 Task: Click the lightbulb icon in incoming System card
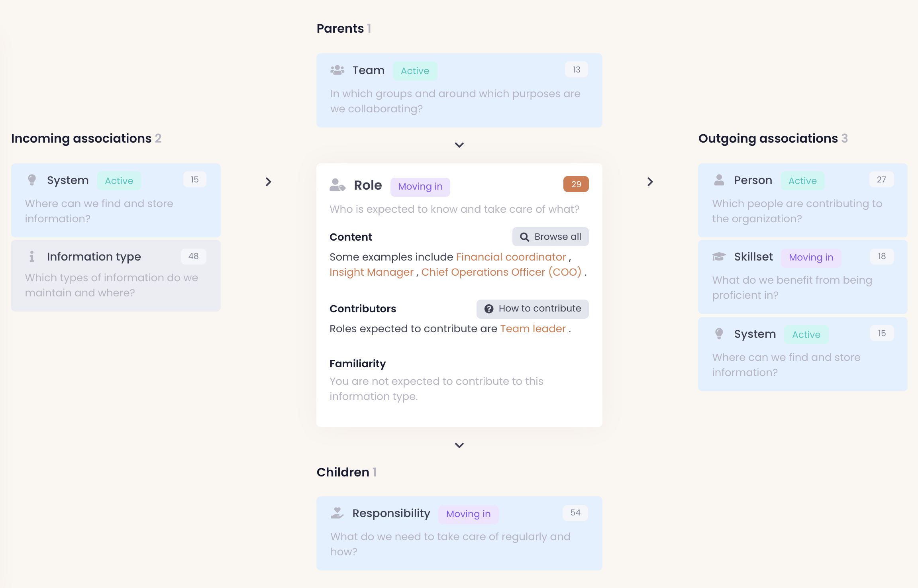(32, 180)
